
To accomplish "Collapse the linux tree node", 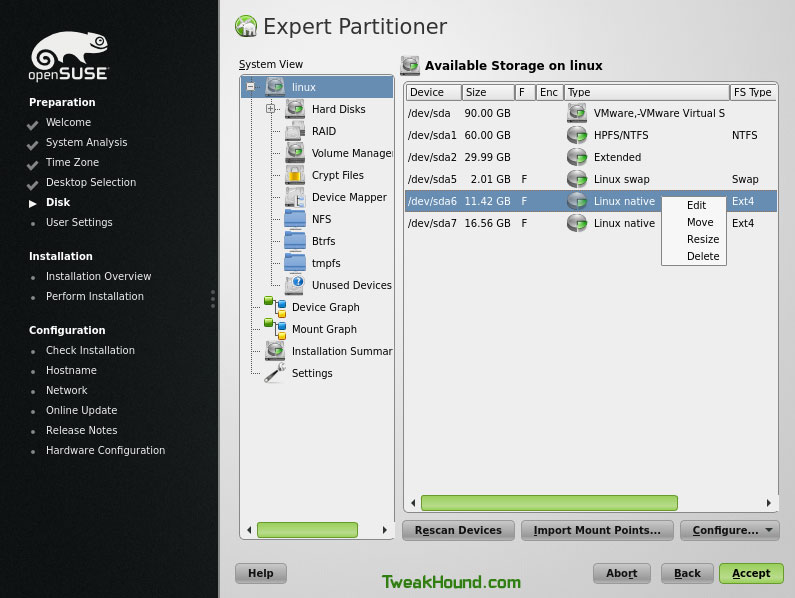I will coord(250,87).
